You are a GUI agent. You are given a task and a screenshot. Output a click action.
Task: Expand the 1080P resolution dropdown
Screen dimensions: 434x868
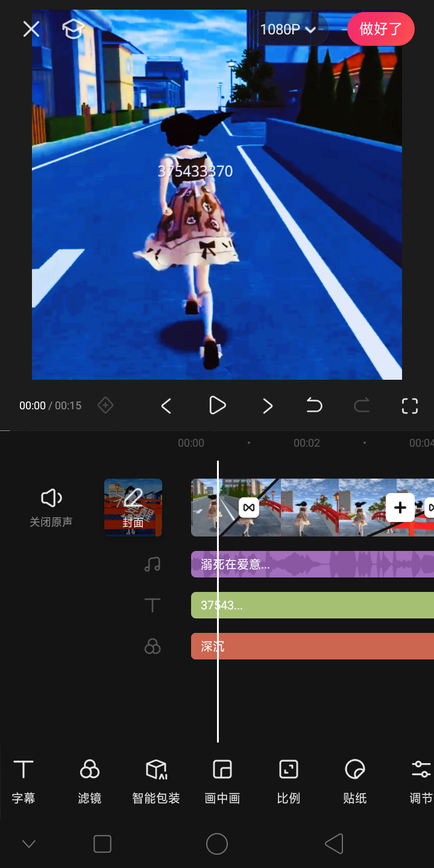[x=288, y=29]
